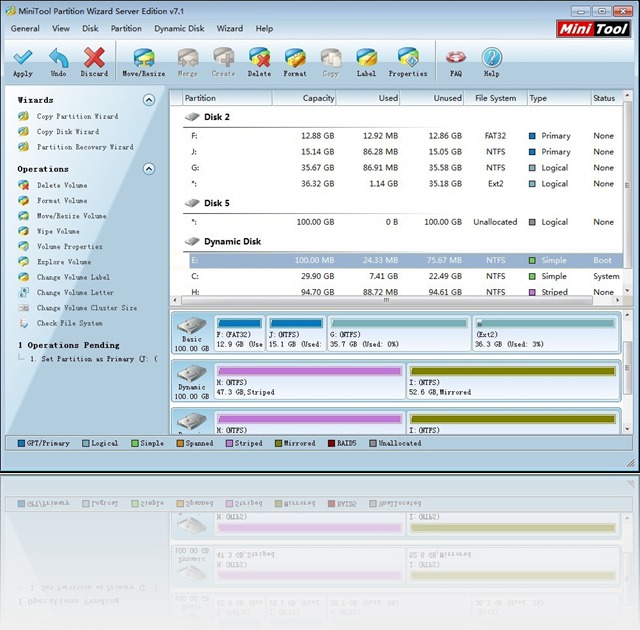Open the Disk menu
The height and width of the screenshot is (630, 640).
[x=90, y=29]
